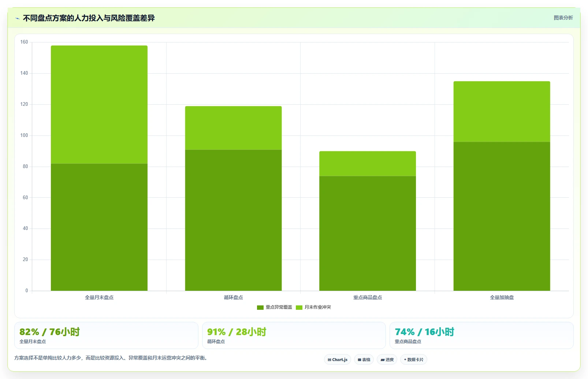The height and width of the screenshot is (379, 588).
Task: Click dark green bar segment of 循环盘点
Action: click(x=233, y=220)
